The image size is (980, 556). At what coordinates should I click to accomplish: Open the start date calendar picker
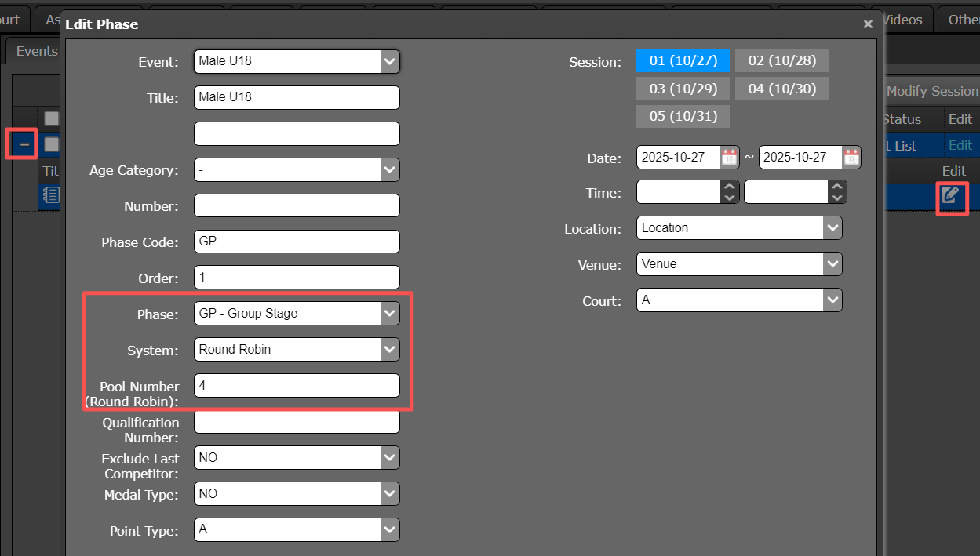tap(729, 158)
